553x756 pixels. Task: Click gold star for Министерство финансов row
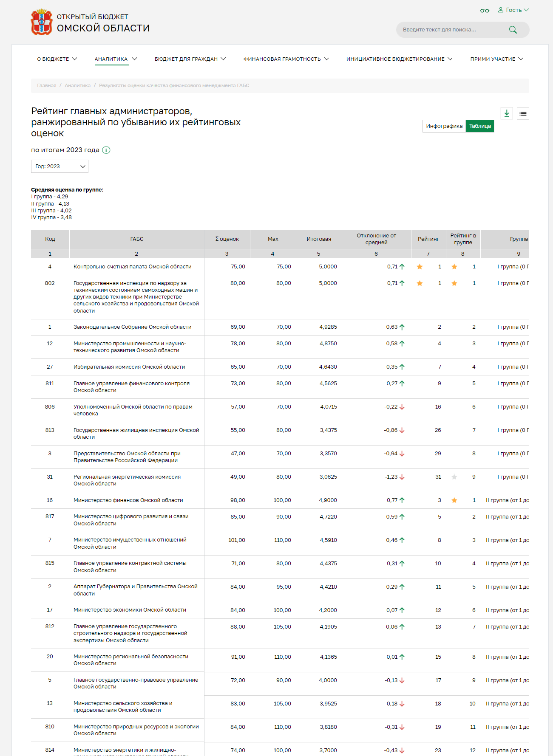454,500
